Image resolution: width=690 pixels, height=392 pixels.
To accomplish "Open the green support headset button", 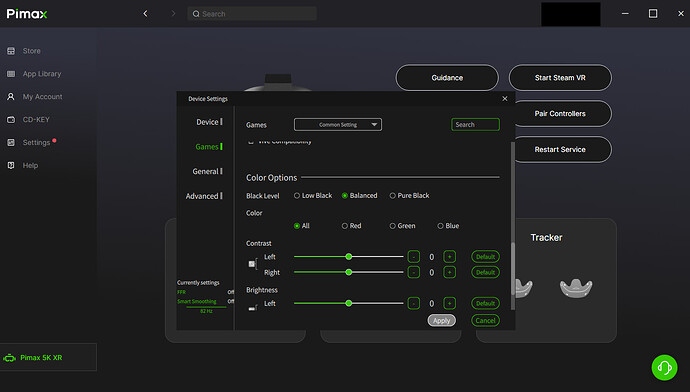I will [x=664, y=367].
